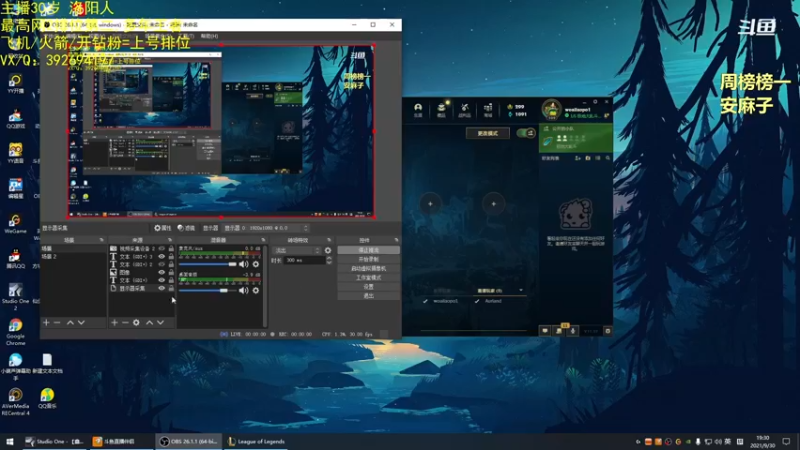Open the display selection dropdown above OBS docks
This screenshot has height=450, width=800.
point(266,228)
